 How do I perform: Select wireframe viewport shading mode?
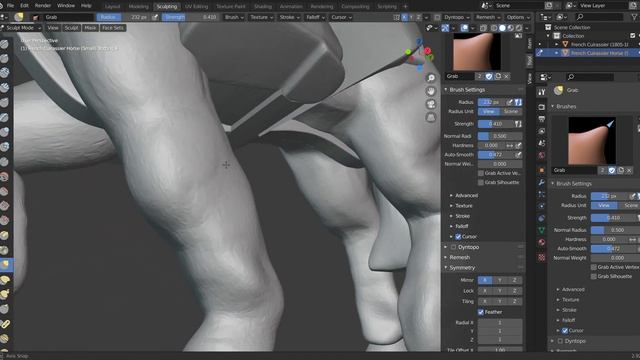[x=494, y=28]
